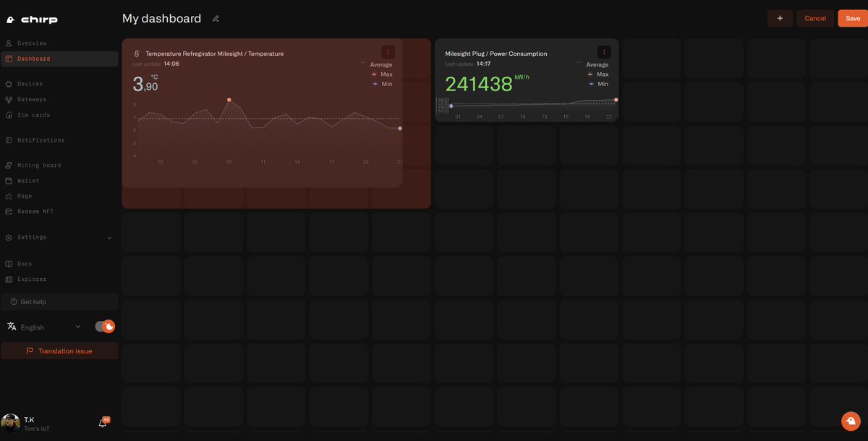Toggle Min legend on Power Consumption widget
868x441 pixels.
point(597,84)
